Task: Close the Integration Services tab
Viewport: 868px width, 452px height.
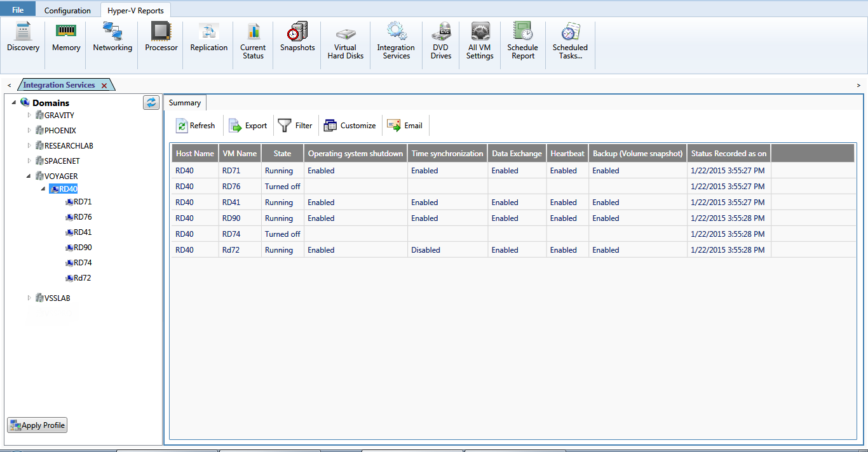Action: click(104, 86)
